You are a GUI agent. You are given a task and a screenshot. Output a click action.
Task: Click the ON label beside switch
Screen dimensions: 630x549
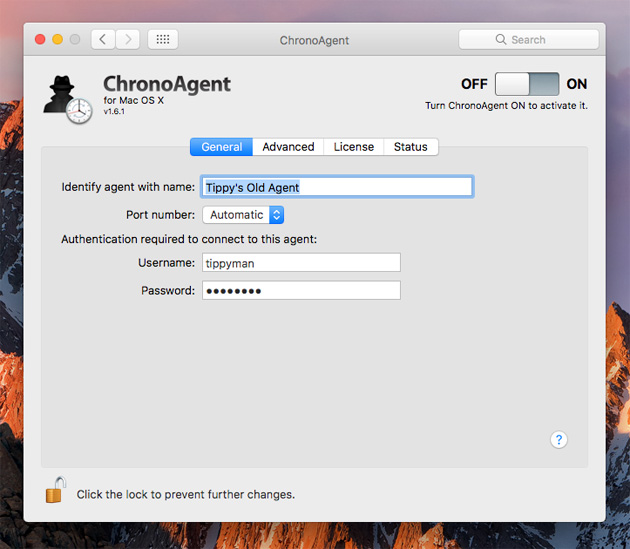577,84
